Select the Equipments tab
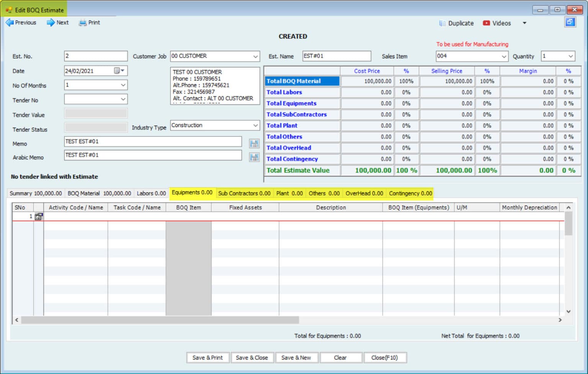 pos(192,193)
